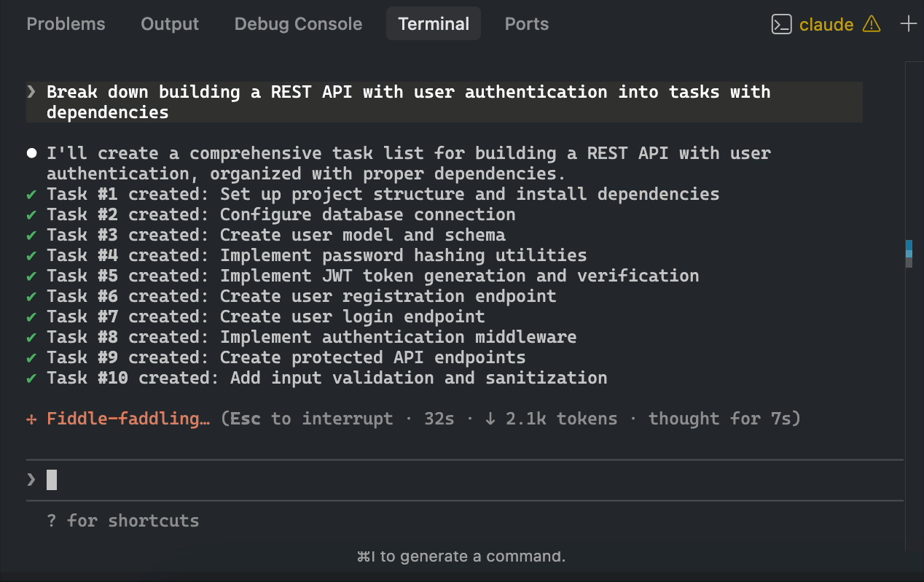Image resolution: width=924 pixels, height=582 pixels.
Task: Click the green checkmark beside Task #10
Action: click(x=31, y=379)
